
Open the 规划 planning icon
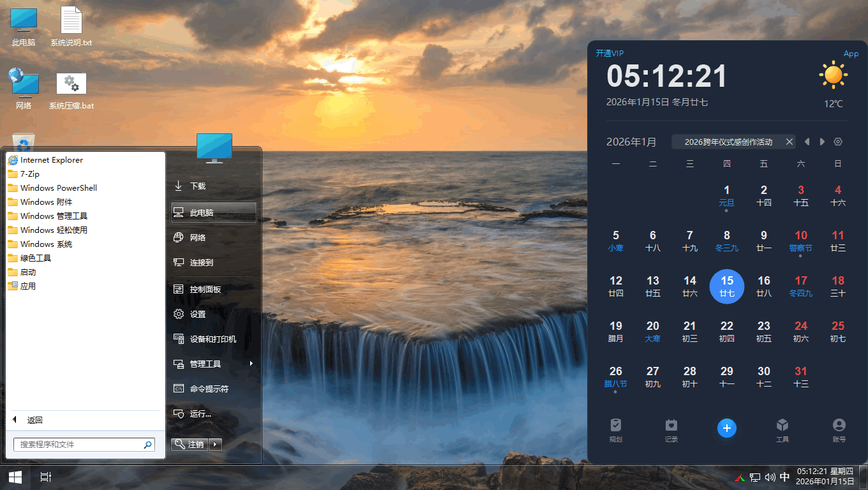coord(615,429)
